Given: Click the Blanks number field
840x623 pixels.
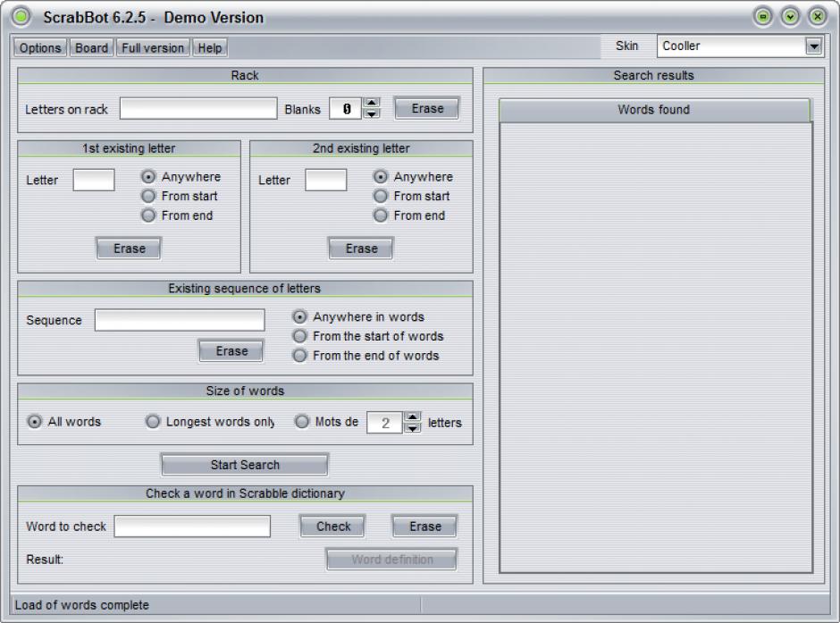Looking at the screenshot, I should pos(346,109).
